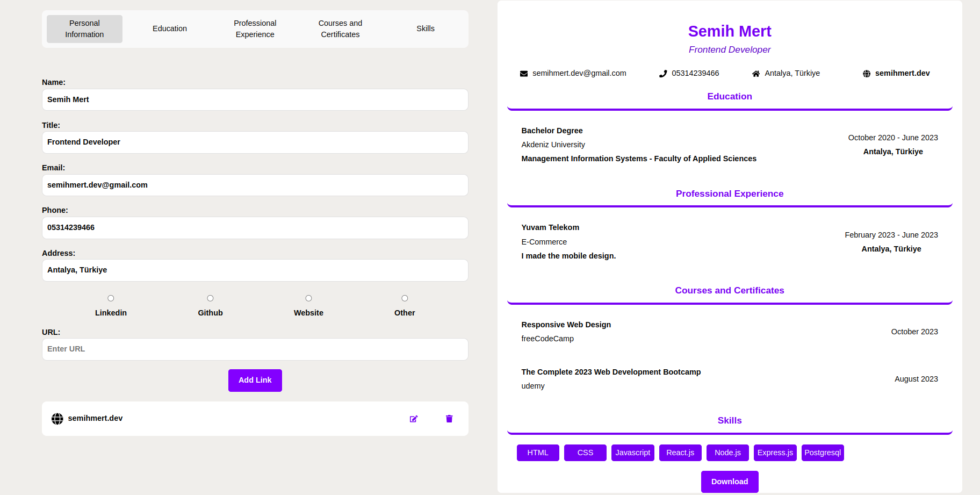Click the globe icon next to the added link
This screenshot has width=980, height=495.
[x=57, y=419]
